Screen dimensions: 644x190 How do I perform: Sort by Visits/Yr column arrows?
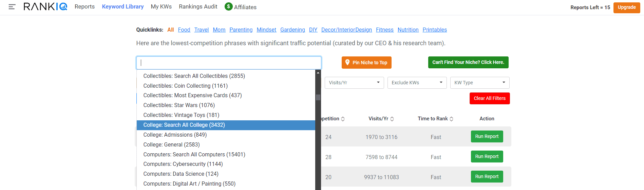point(392,119)
